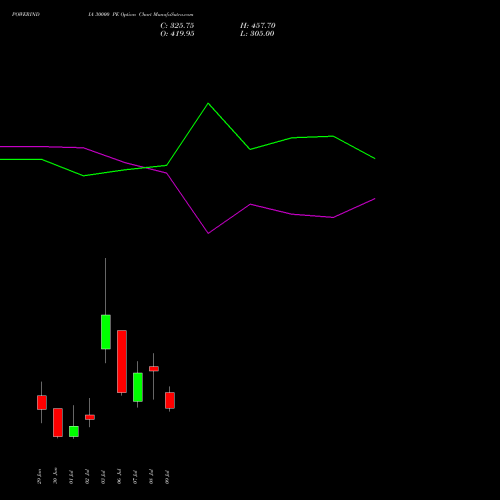The width and height of the screenshot is (500, 500).
Task: Click the open price value O: 419.95
Action: point(177,34)
